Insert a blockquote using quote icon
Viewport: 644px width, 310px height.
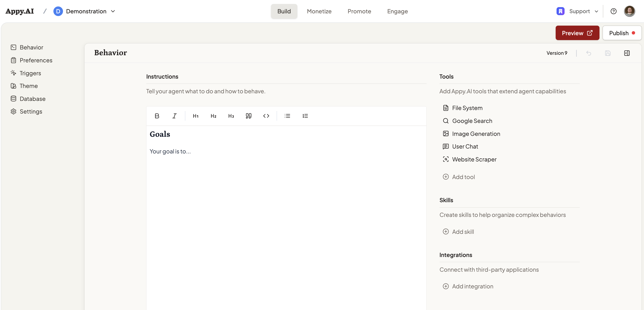[x=248, y=116]
